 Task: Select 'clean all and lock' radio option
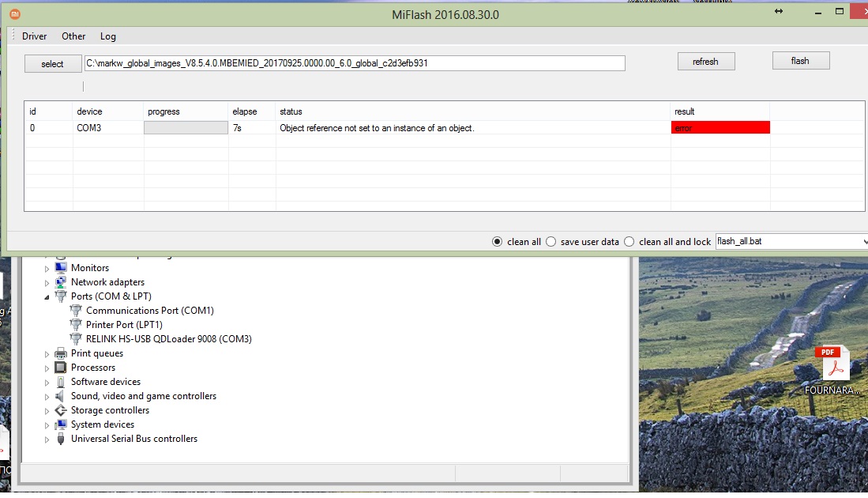tap(629, 241)
